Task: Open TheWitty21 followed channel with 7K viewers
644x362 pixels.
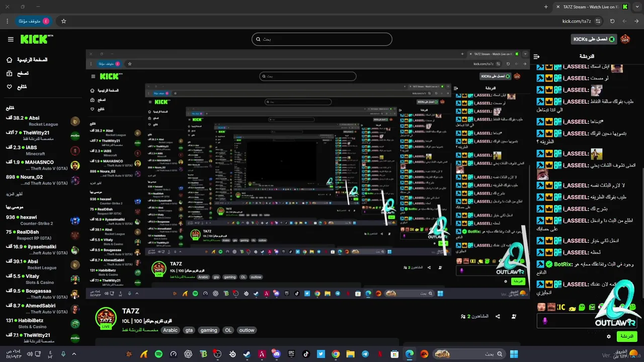Action: tap(43, 136)
